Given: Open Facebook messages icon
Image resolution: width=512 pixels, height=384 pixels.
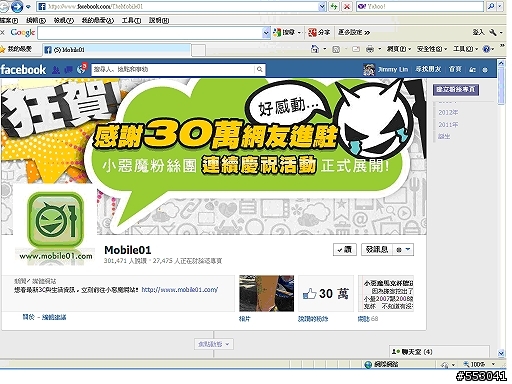Looking at the screenshot, I should click(68, 70).
